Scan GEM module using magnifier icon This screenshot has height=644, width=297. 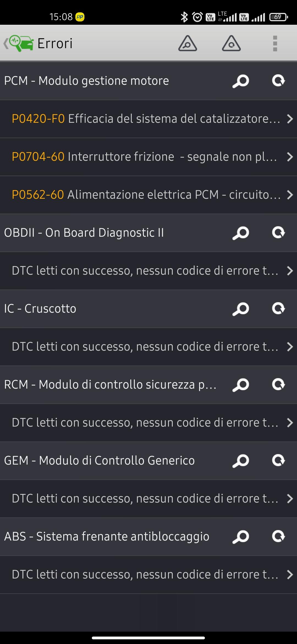(x=241, y=461)
